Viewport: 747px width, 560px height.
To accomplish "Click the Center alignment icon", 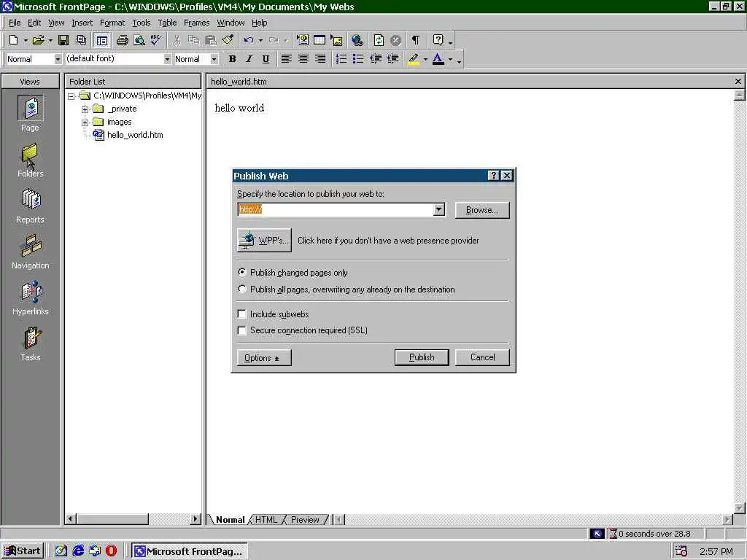I will pyautogui.click(x=303, y=59).
